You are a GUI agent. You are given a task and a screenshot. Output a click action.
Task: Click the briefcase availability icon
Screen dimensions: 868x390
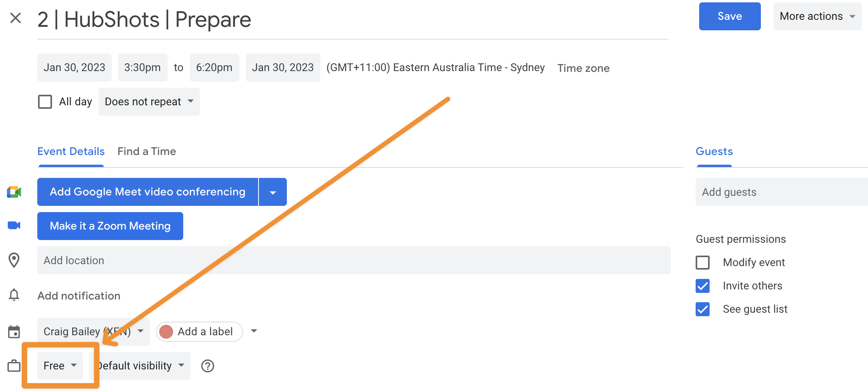coord(14,366)
